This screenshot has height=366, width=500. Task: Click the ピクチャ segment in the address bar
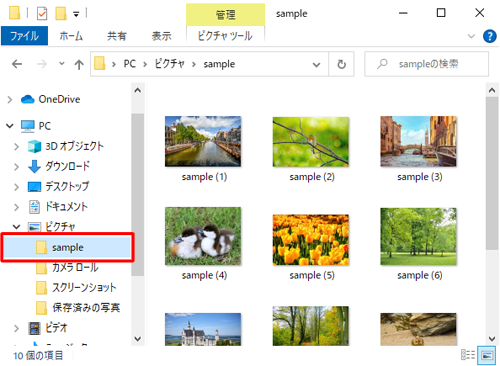pos(169,64)
